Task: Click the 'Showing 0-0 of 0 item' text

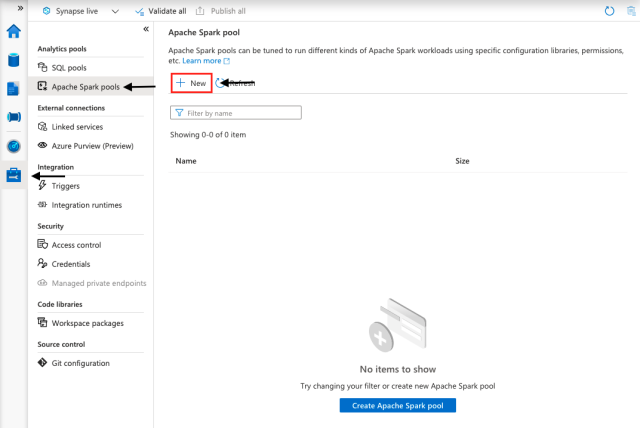Action: [208, 135]
